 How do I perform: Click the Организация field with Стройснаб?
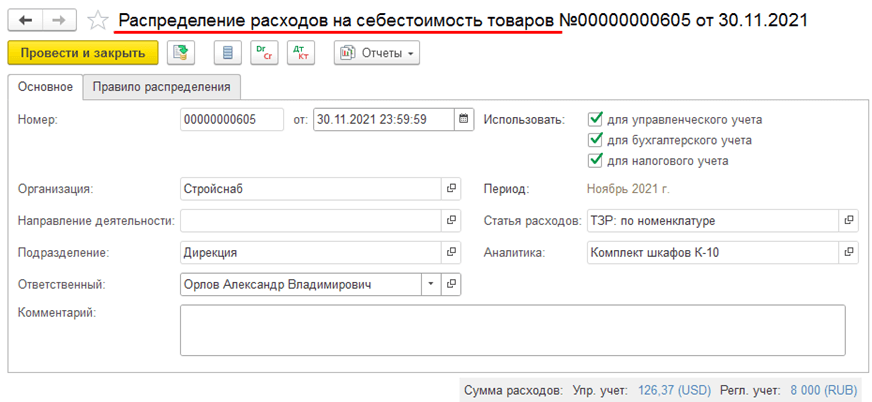click(310, 188)
